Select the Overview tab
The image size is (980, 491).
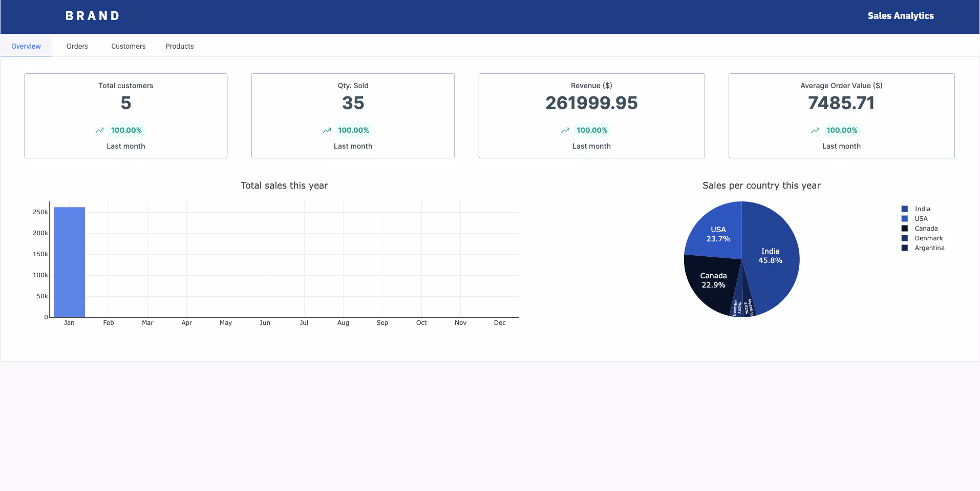click(26, 46)
